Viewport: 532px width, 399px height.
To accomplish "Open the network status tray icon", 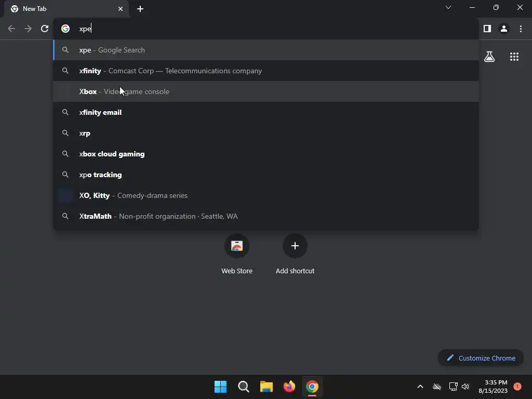I will (453, 387).
